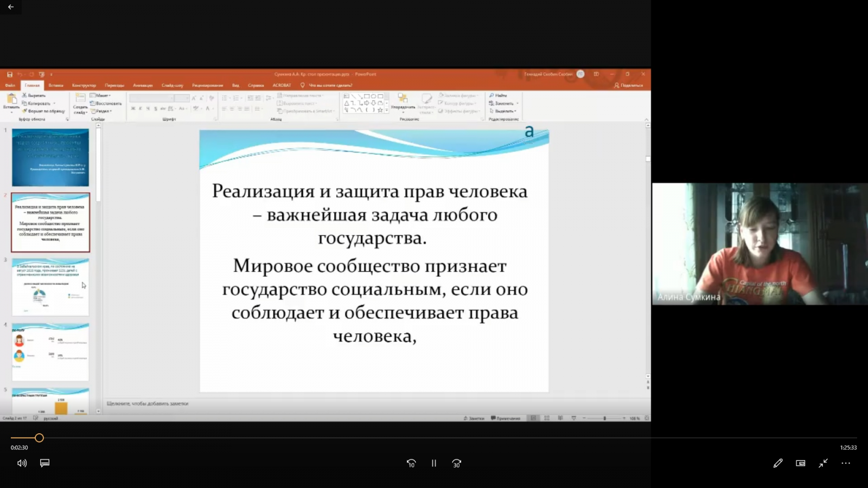Click the Поделиться share button

click(628, 85)
